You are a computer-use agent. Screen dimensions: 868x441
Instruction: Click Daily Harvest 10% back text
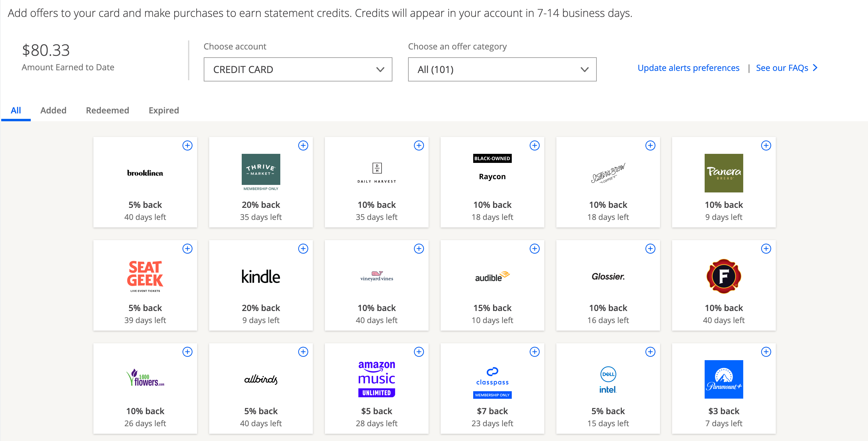click(x=376, y=205)
